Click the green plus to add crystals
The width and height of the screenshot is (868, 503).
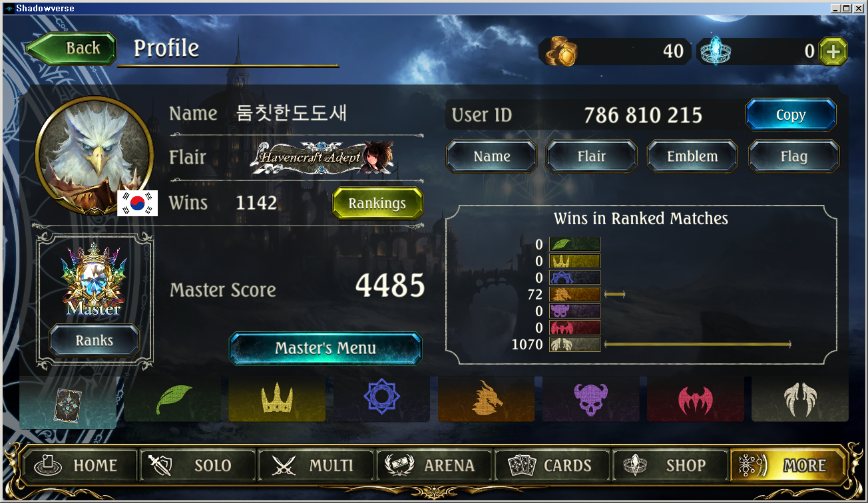[833, 51]
